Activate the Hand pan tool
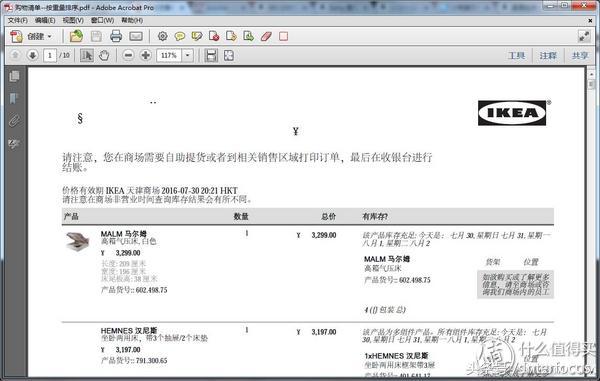 tap(104, 55)
